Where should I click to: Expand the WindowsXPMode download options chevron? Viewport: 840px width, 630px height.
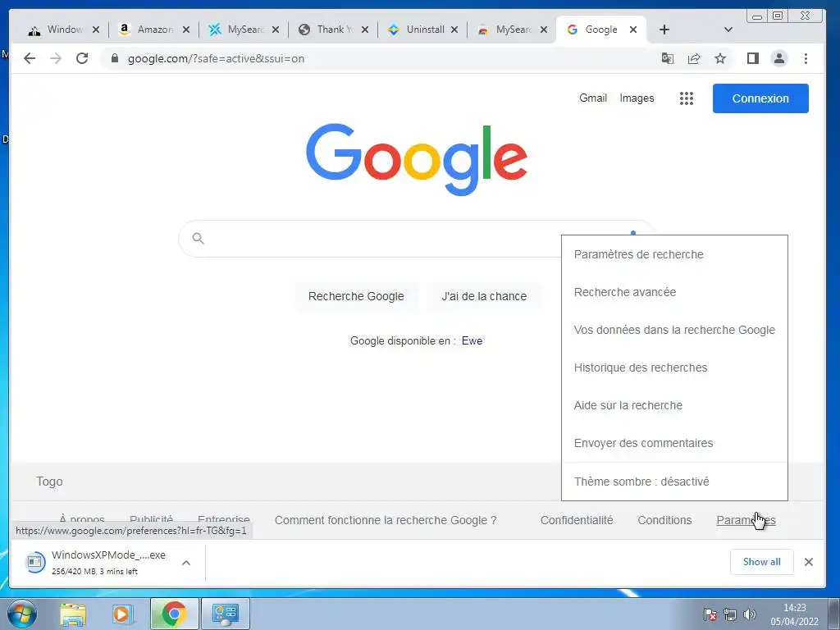[x=186, y=563]
